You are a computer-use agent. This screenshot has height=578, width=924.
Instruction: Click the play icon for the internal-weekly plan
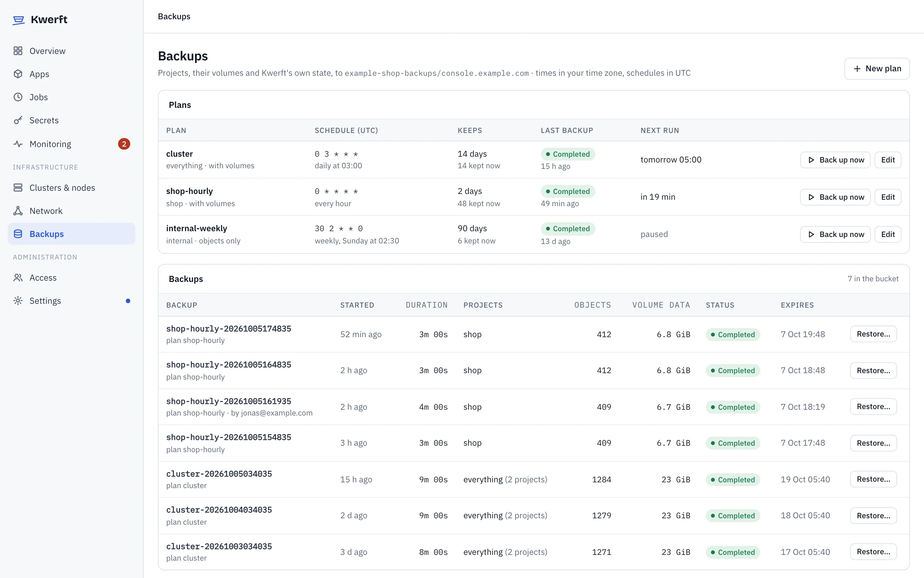pos(811,234)
